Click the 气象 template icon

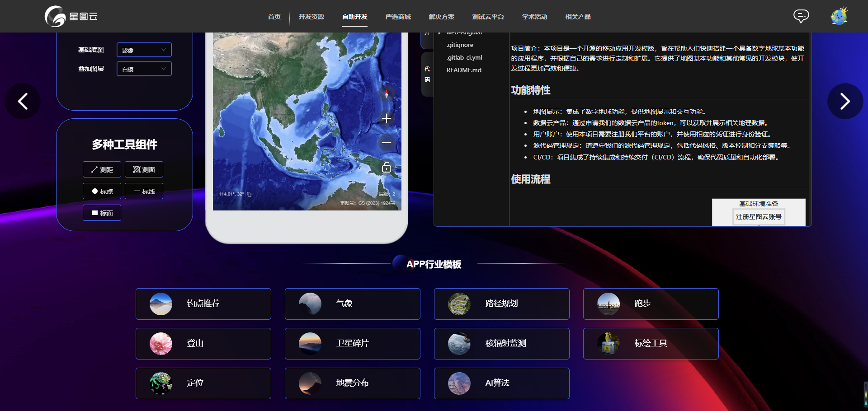[x=310, y=304]
